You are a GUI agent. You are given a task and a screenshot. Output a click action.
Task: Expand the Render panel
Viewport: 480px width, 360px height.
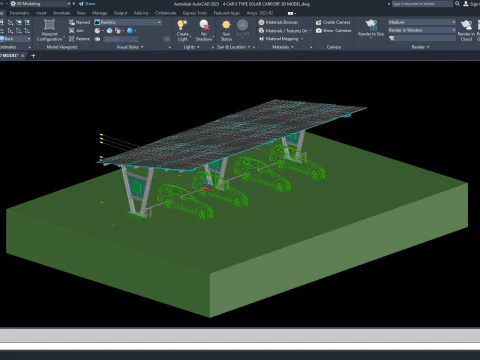420,47
